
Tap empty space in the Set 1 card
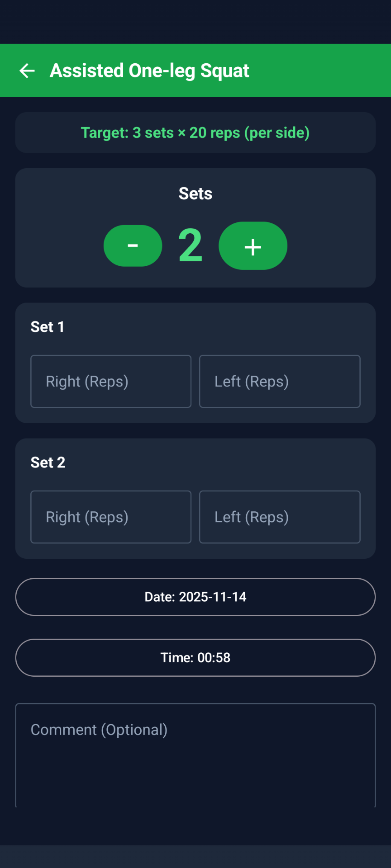(226, 327)
